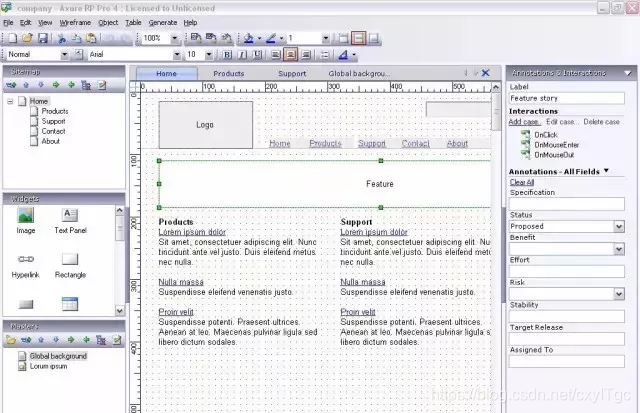Image resolution: width=640 pixels, height=413 pixels.
Task: Cut the selection using the scissors icon
Action: coord(62,38)
